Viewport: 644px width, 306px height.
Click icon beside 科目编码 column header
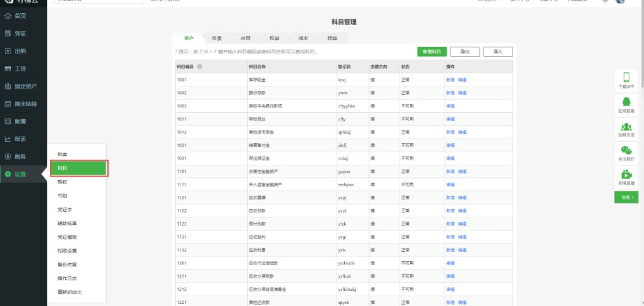[199, 66]
